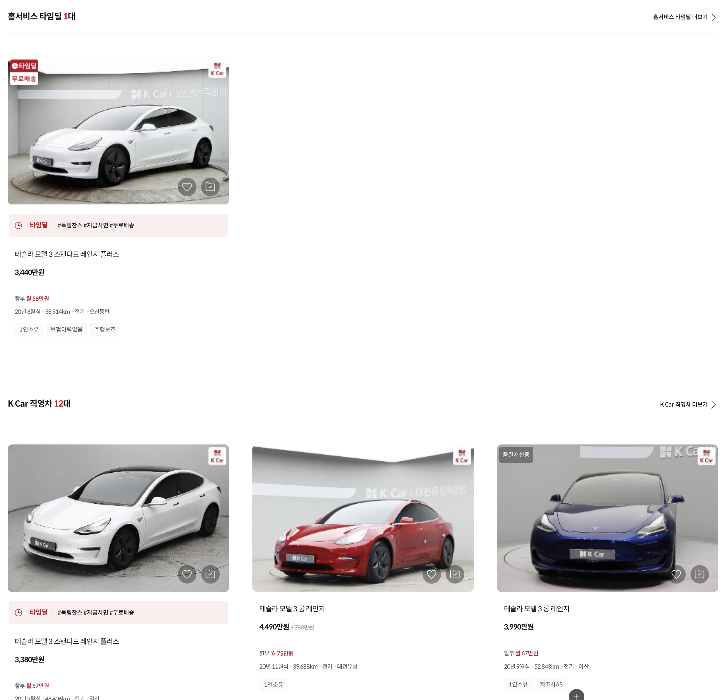Favorite the blue Tesla Model 3
This screenshot has width=728, height=700.
coord(676,574)
